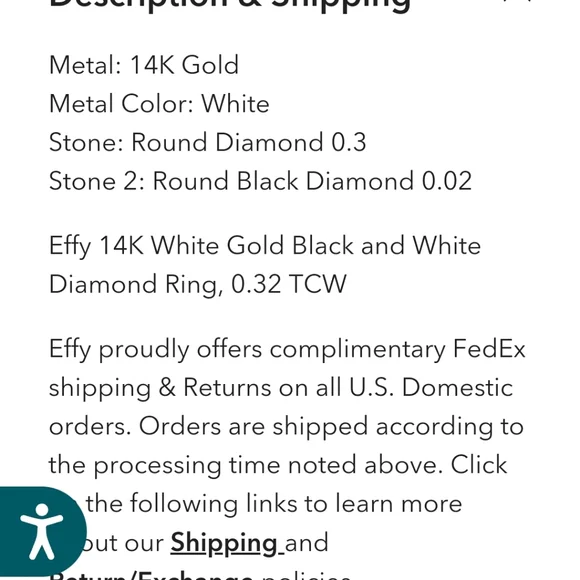Click the Metal Color: White line
The width and height of the screenshot is (580, 580).
pos(159,104)
